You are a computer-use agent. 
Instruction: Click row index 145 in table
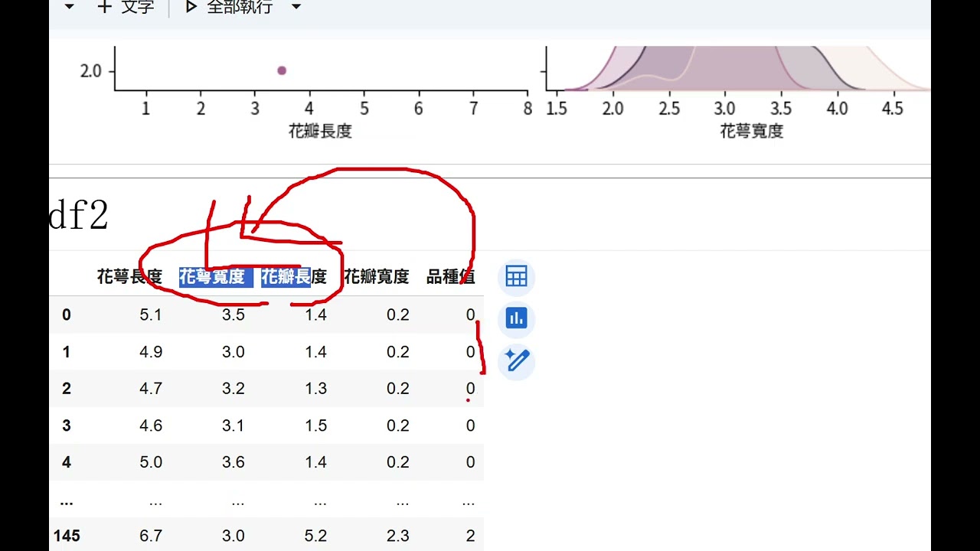(67, 536)
